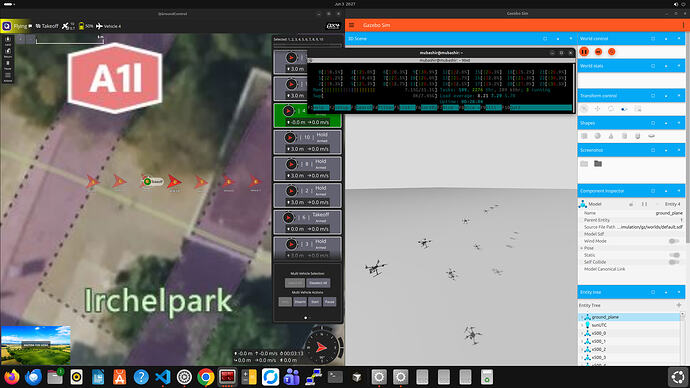Open the video thumbnail in map corner
Screen dimensions: 690x388
(x=36, y=346)
